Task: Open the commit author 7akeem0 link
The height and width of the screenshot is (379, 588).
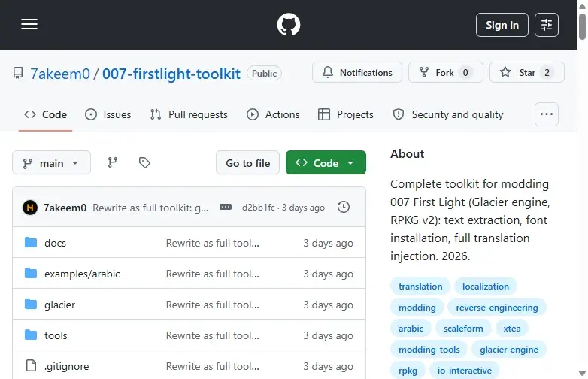Action: [65, 208]
